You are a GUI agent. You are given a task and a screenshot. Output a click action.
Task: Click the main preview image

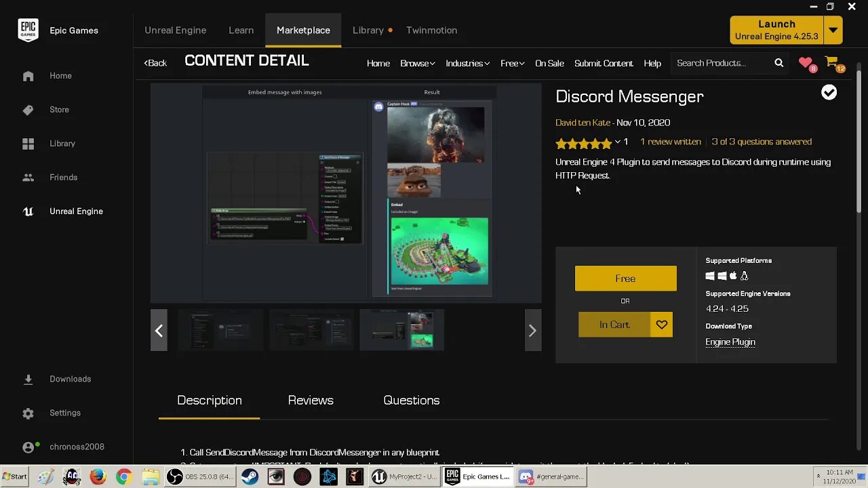[x=346, y=193]
